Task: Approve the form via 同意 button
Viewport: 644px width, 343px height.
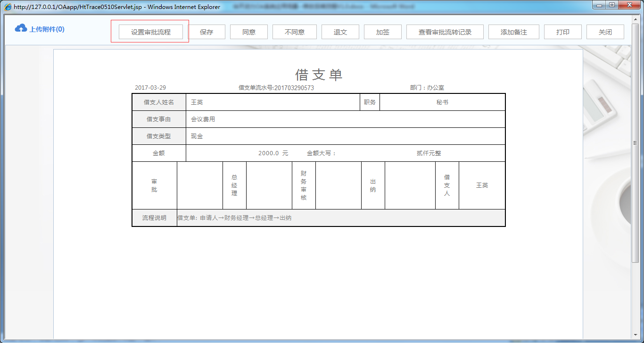Action: point(248,32)
